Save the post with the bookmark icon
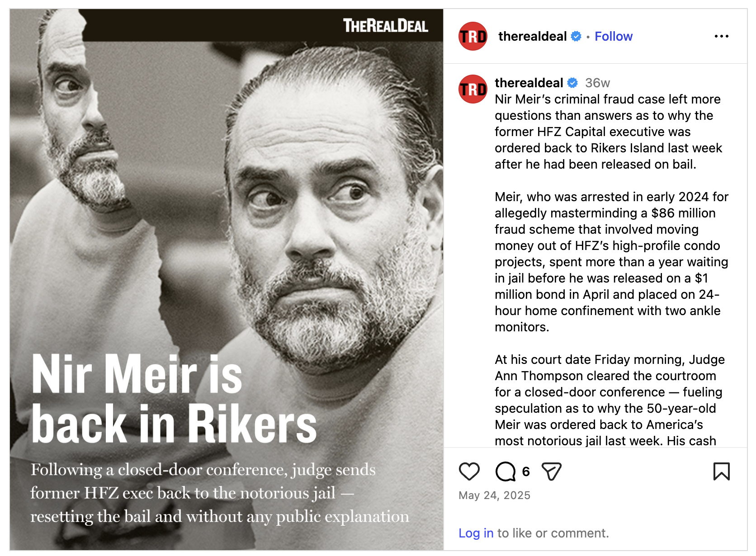This screenshot has width=756, height=556. pos(721,471)
